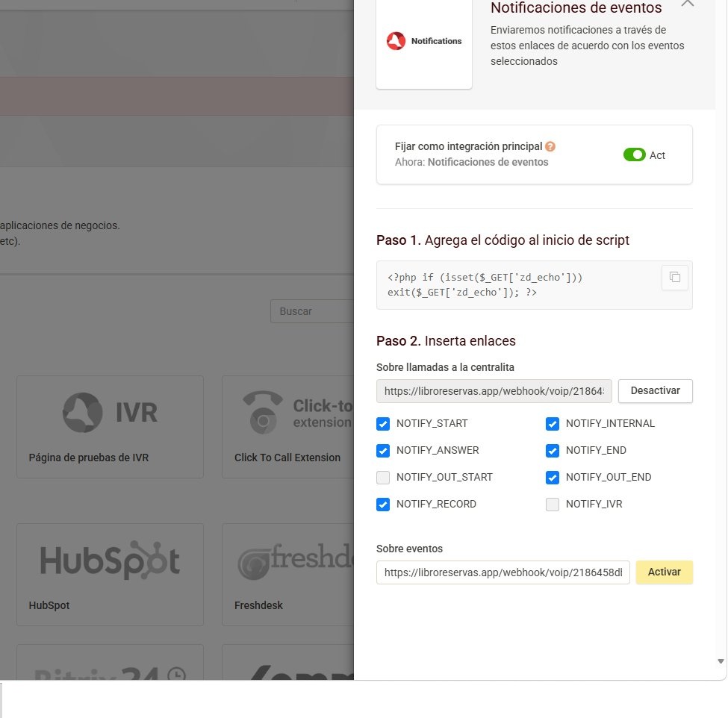Click 'Ahora: Notificaciones de eventos' text
The height and width of the screenshot is (718, 728).
point(471,162)
